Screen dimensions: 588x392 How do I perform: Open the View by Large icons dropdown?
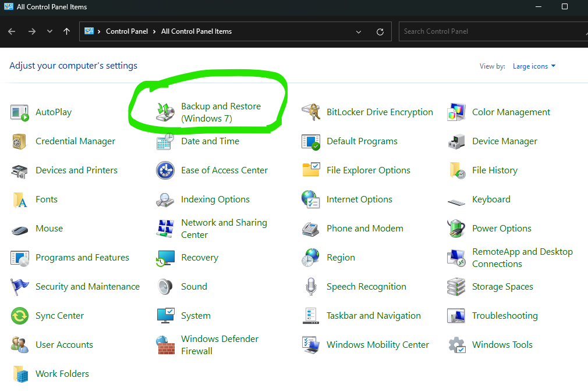[x=534, y=66]
